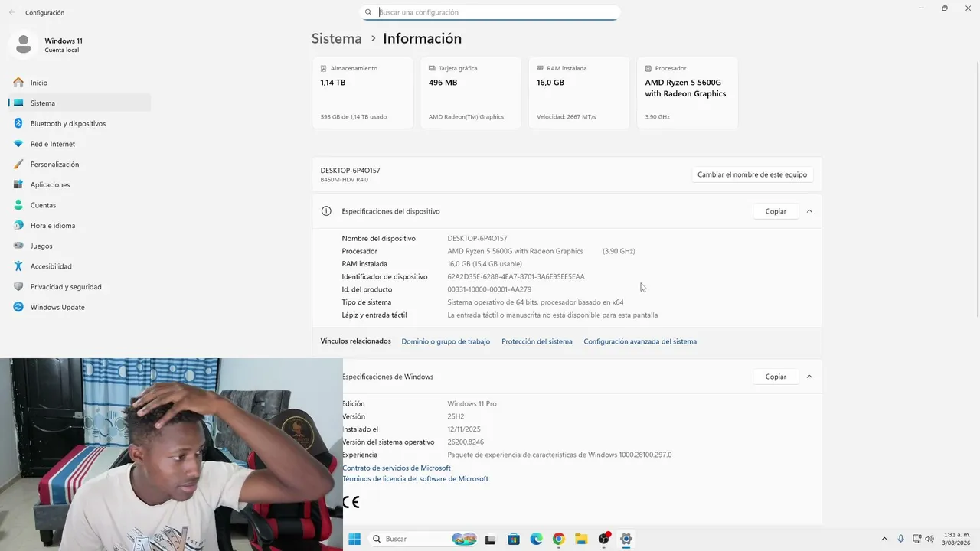The width and height of the screenshot is (980, 551).
Task: Copy the Especificaciones del dispositivo details
Action: click(776, 211)
